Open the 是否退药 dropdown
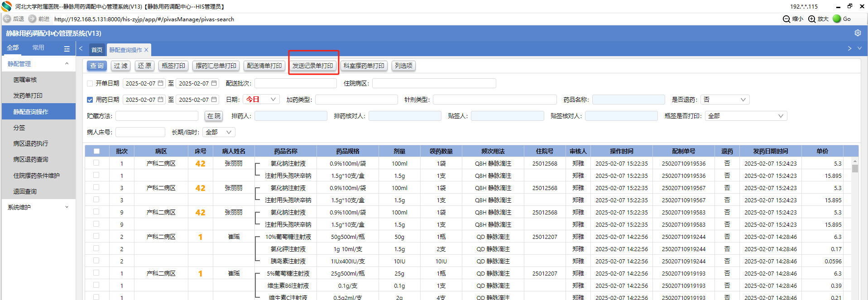Viewport: 868px width, 300px height. point(725,100)
